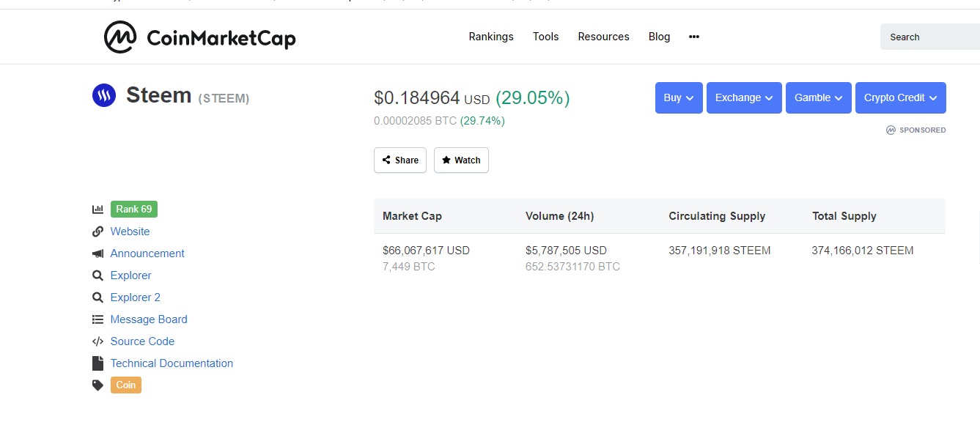Screen dimensions: 980x422
Task: Click the (STEEM) ticker symbol
Action: 224,98
